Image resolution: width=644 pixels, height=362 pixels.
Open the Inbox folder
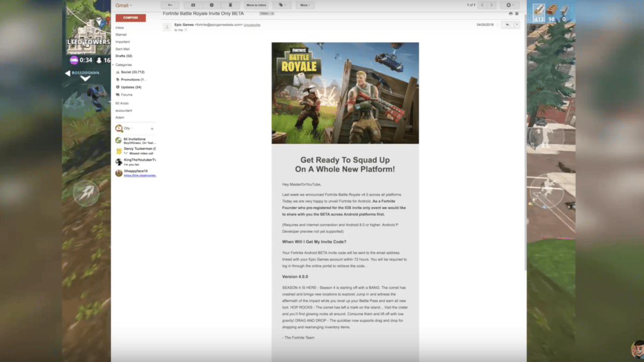coord(120,27)
